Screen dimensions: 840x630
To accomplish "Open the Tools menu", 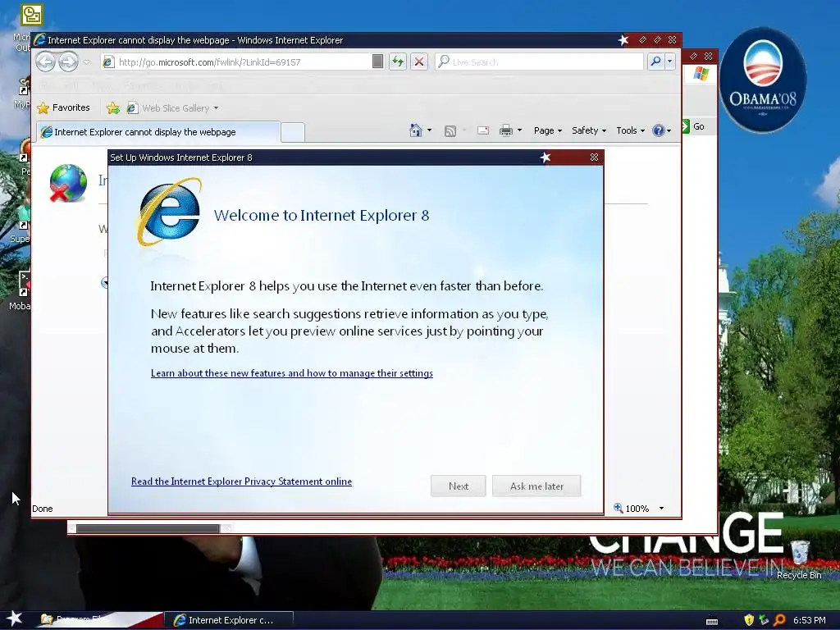I will tap(630, 130).
